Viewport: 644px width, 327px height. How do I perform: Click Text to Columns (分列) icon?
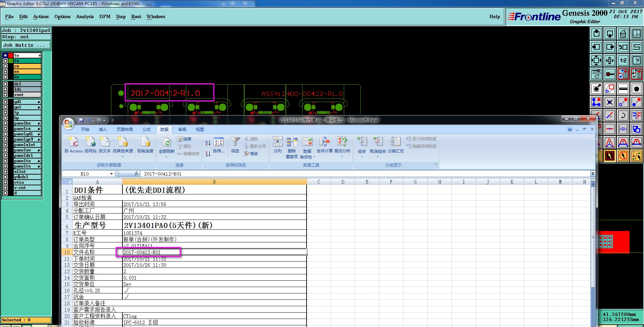[277, 145]
